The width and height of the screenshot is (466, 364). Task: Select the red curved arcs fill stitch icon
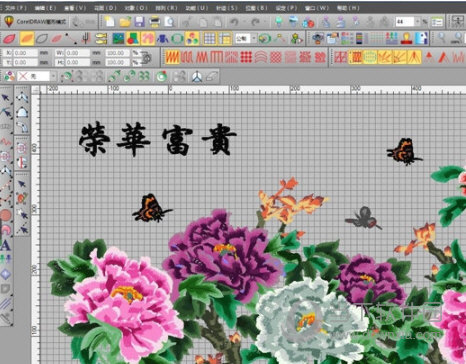click(x=261, y=57)
